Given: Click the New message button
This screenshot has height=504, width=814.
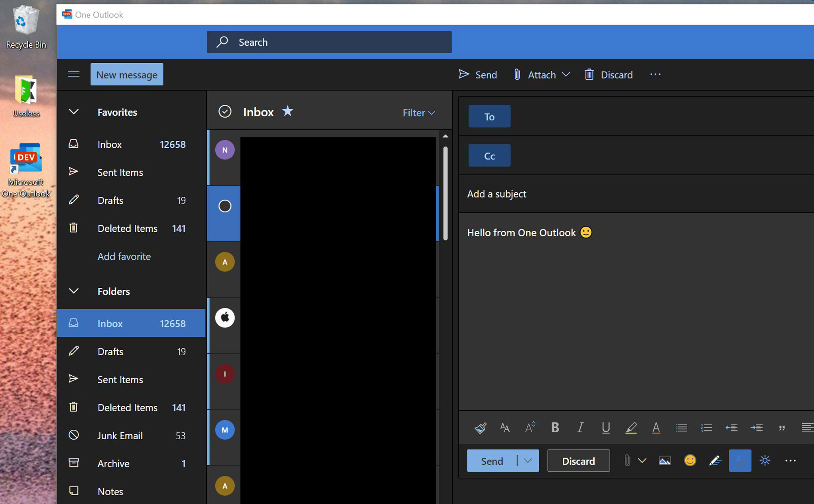Looking at the screenshot, I should click(x=127, y=75).
